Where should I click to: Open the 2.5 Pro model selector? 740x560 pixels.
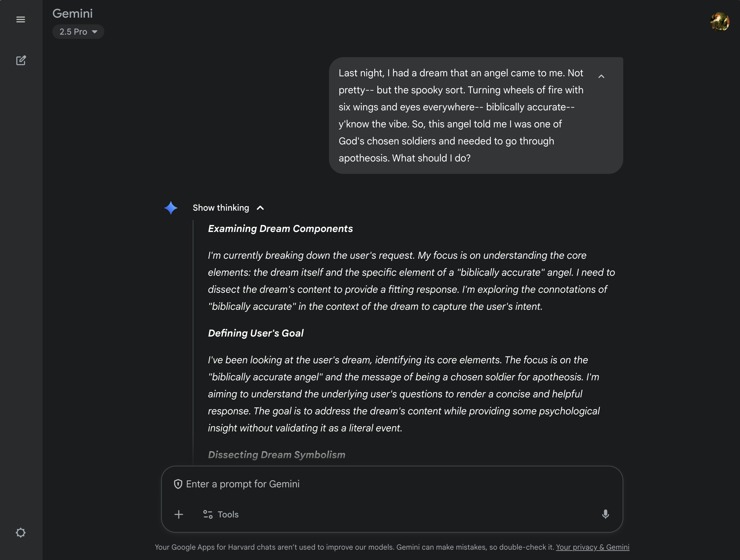tap(78, 31)
